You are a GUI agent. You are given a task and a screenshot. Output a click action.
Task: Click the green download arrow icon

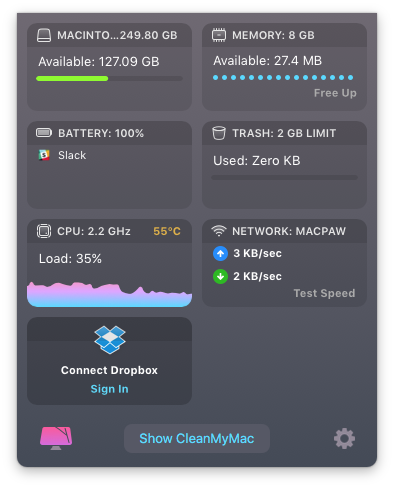click(220, 276)
